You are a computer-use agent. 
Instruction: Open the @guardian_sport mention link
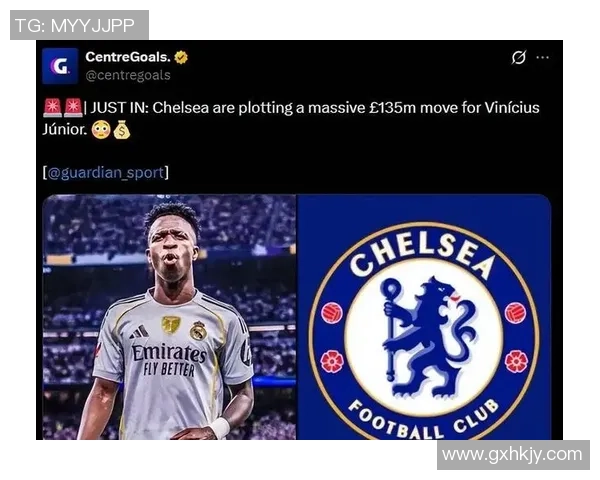pos(107,173)
